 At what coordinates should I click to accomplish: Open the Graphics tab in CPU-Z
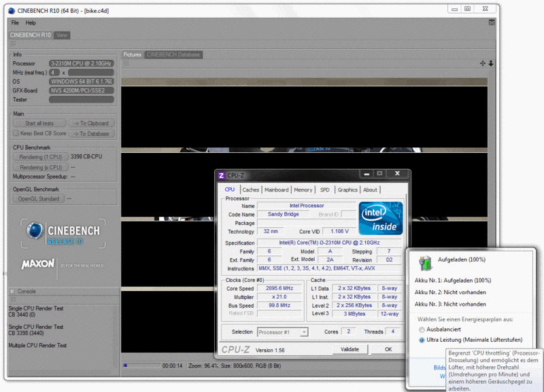347,190
